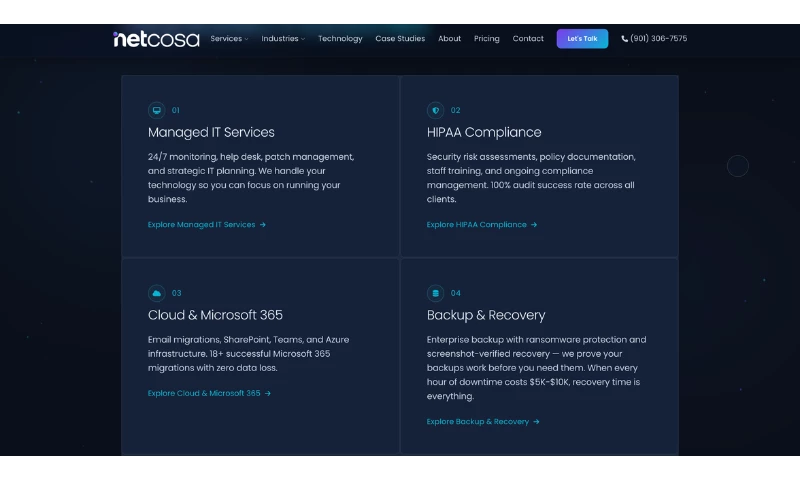Follow the Explore Backup & Recovery link
800x480 pixels.
coord(483,422)
